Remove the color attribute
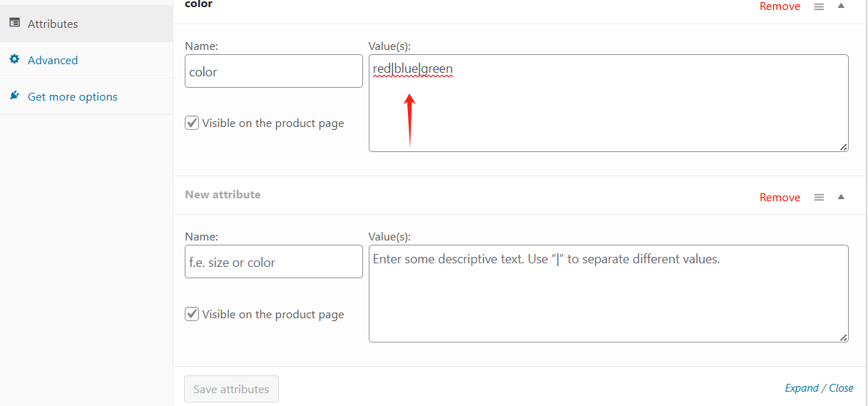 click(x=780, y=6)
